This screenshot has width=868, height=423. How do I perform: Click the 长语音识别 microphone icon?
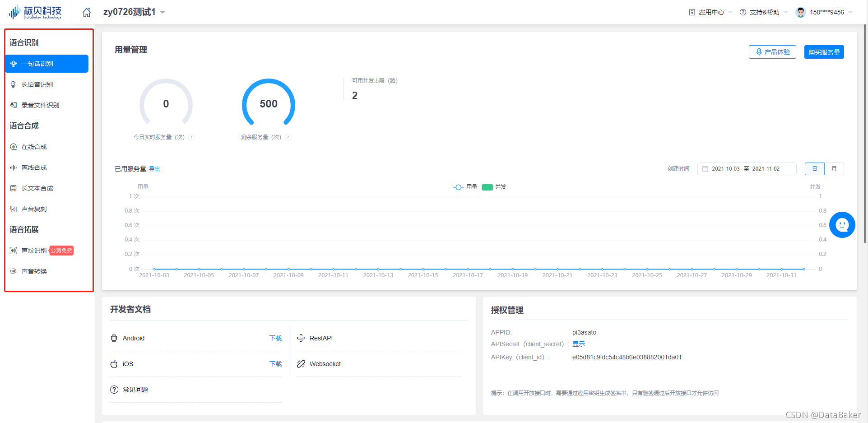[14, 84]
